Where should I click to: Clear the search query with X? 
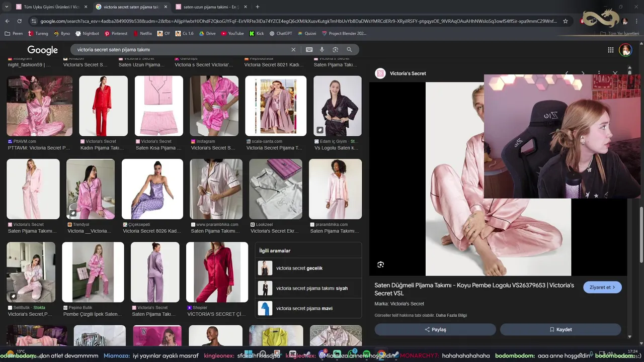click(293, 50)
